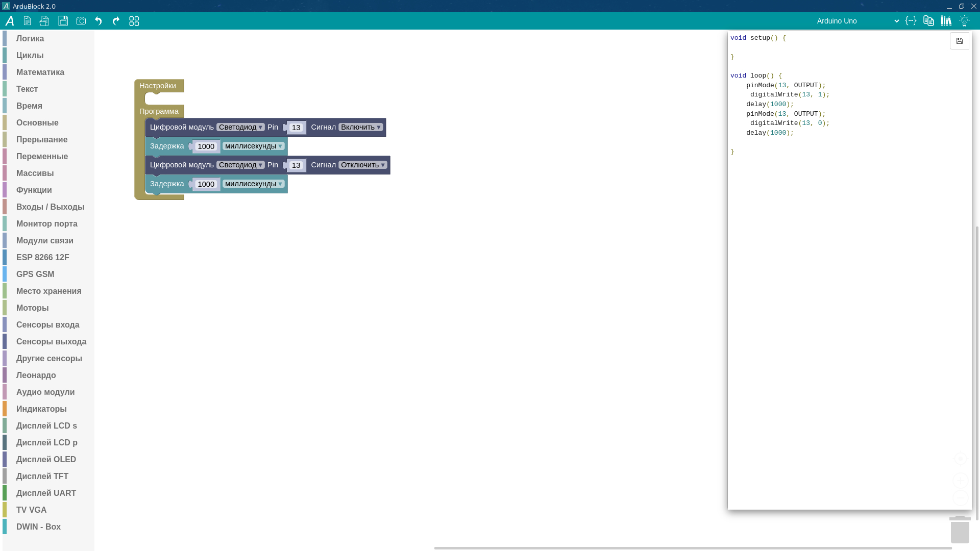
Task: Open the Математика category
Action: 48,72
